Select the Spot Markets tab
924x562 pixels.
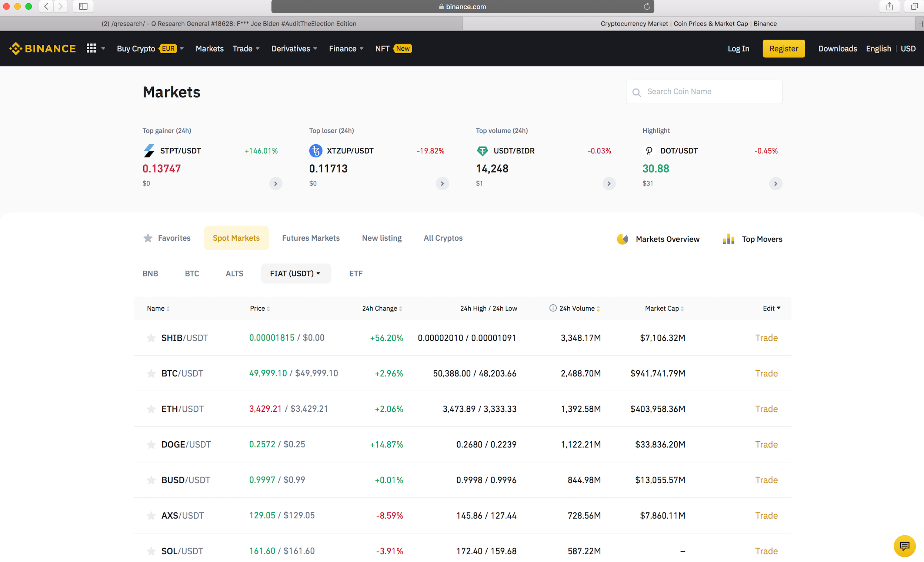(x=236, y=238)
